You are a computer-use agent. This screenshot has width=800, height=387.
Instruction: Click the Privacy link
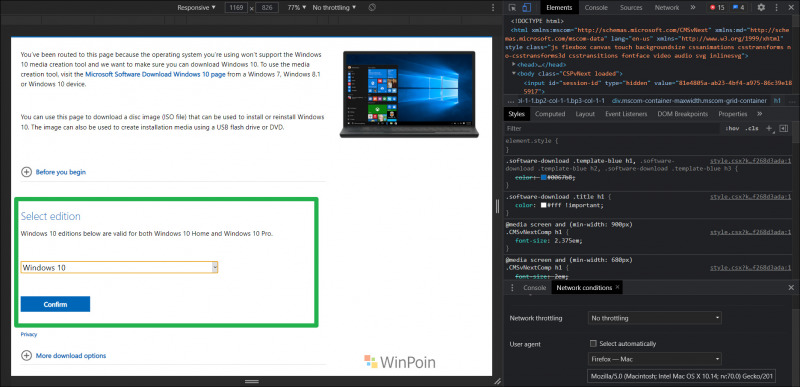[29, 334]
